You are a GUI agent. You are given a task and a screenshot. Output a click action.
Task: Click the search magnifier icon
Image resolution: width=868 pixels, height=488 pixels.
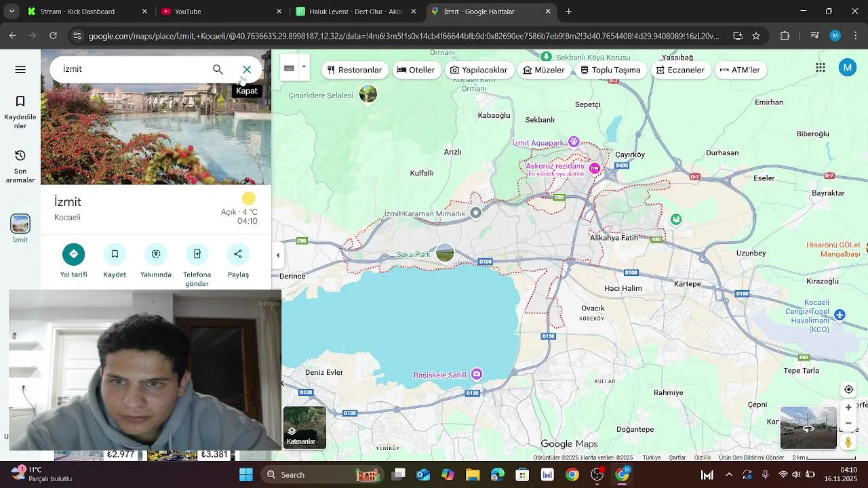(218, 69)
